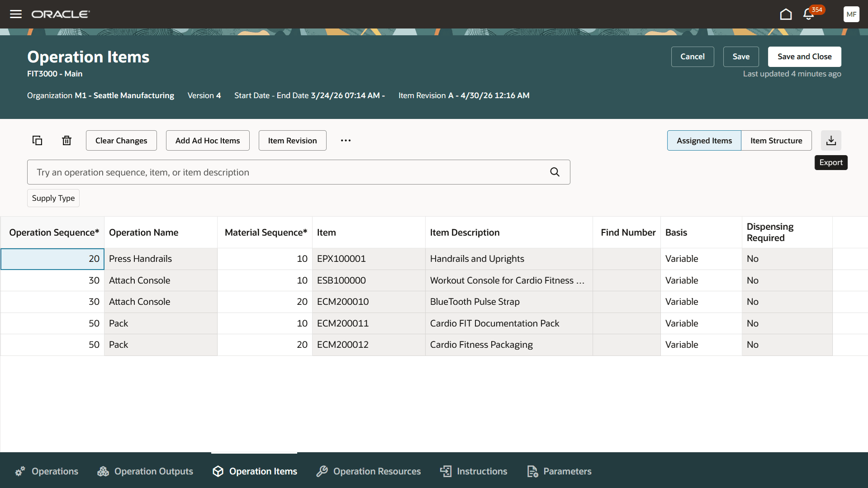Click the Item column header
The image size is (868, 488).
pos(369,232)
